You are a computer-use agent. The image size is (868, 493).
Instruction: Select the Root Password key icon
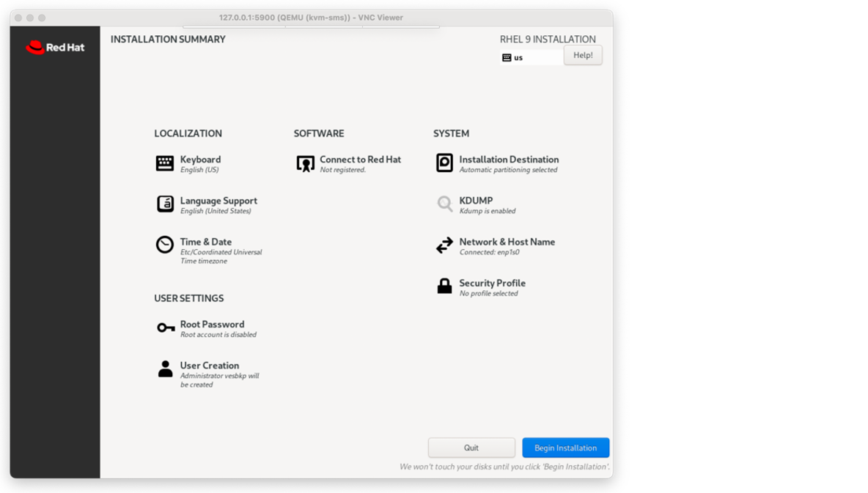[164, 327]
